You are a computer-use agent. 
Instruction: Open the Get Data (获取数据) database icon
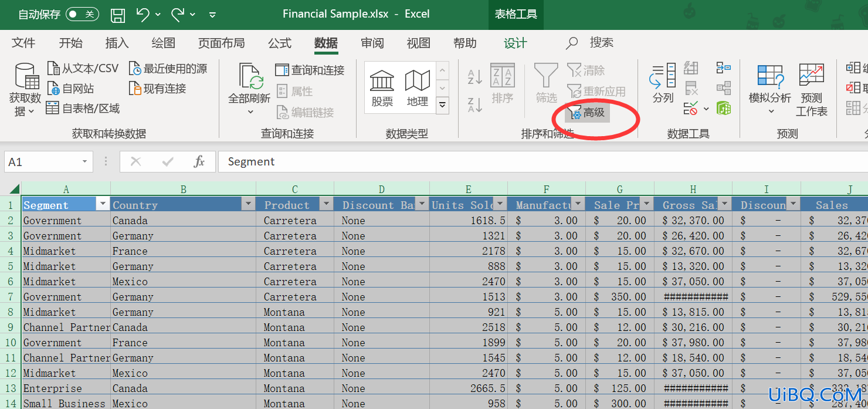tap(26, 76)
